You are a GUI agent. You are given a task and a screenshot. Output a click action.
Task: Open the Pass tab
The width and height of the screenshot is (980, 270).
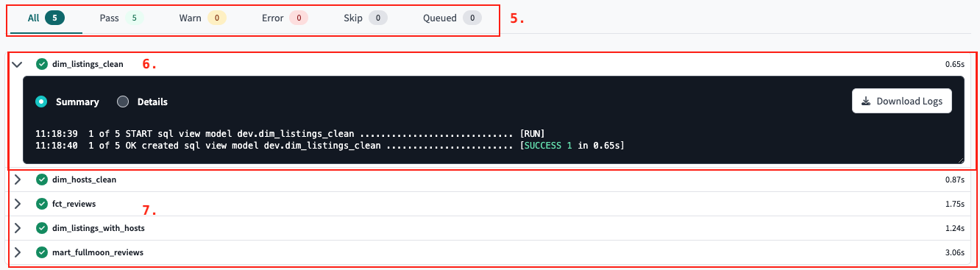point(121,18)
